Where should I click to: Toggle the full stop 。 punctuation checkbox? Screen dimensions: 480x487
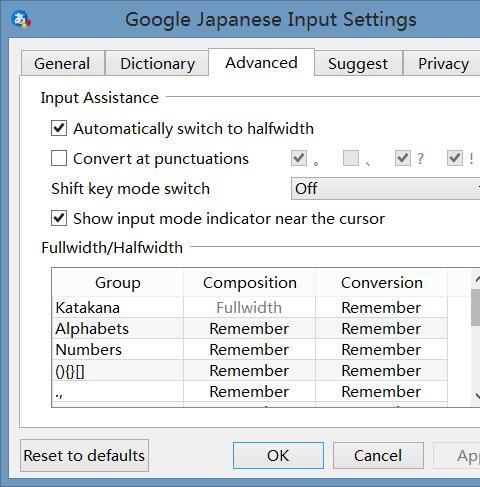[299, 158]
